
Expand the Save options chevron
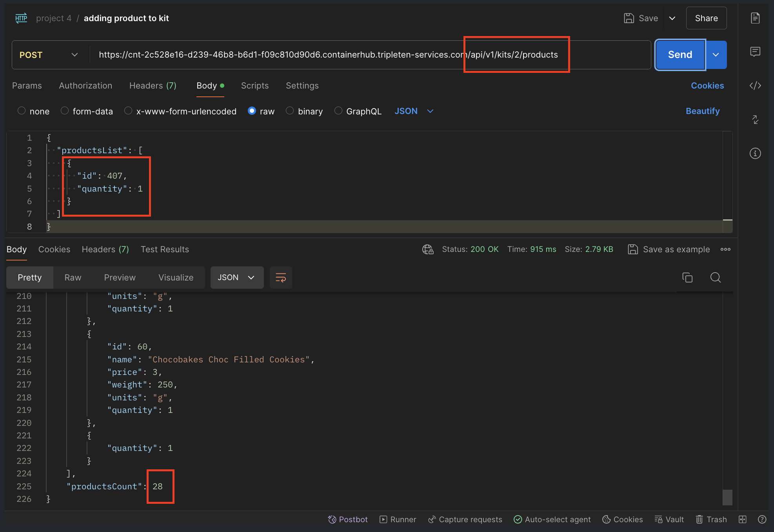coord(672,18)
